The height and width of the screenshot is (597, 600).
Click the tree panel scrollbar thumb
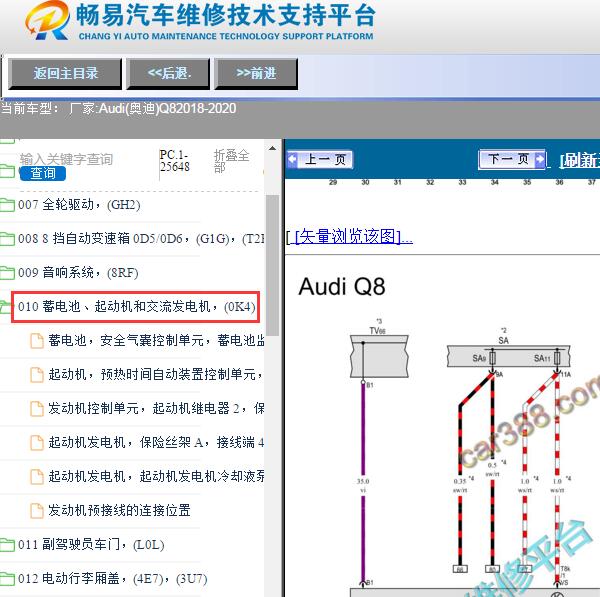(272, 265)
